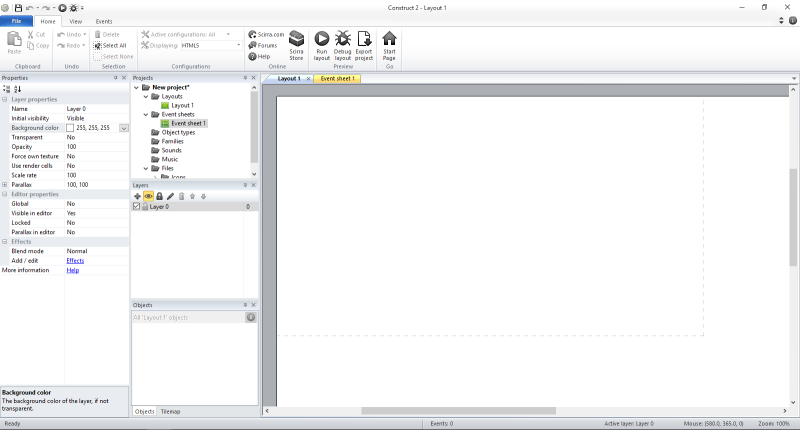The image size is (800, 430).
Task: Toggle Layer 0 visibility checkbox
Action: 136,207
